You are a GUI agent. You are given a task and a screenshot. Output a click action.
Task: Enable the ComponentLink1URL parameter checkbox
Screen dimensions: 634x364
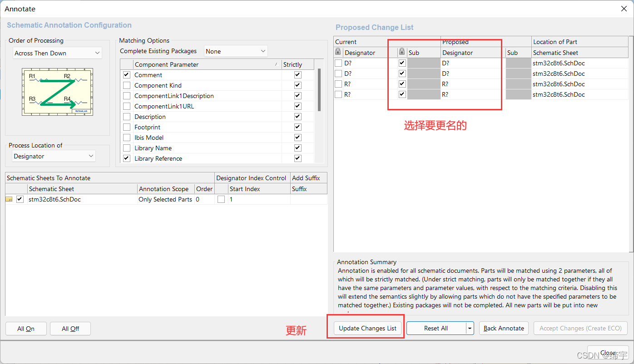[127, 106]
